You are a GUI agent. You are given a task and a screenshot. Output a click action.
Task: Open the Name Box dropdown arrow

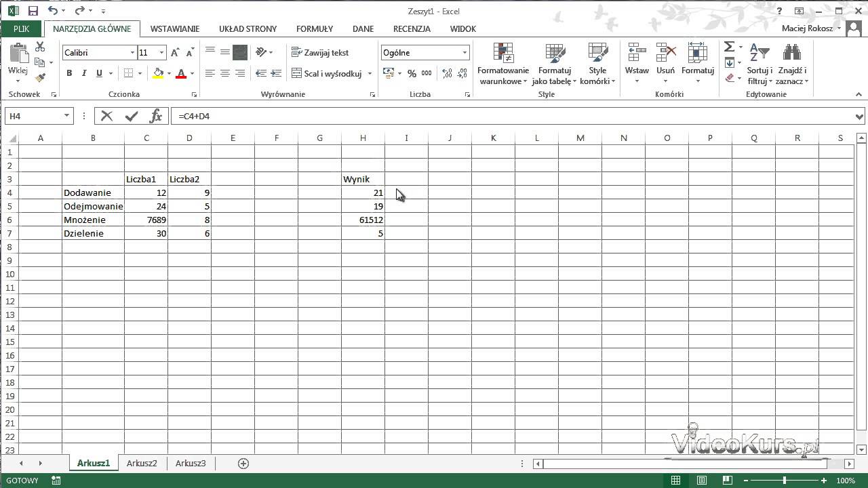66,116
